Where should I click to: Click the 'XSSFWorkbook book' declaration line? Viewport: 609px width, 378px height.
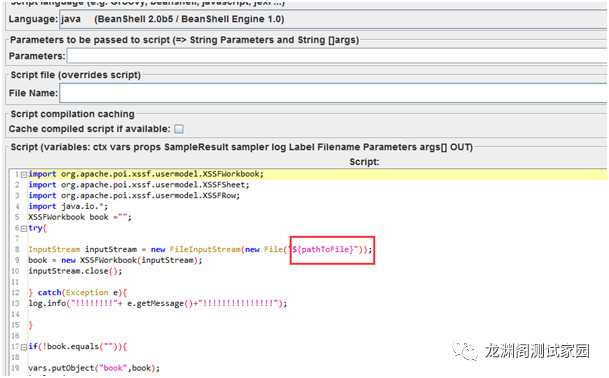pyautogui.click(x=80, y=217)
